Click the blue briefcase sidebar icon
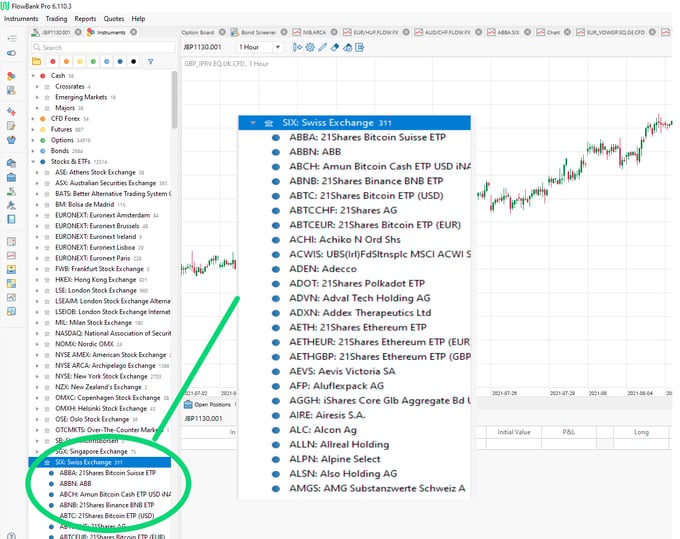 pos(11,177)
